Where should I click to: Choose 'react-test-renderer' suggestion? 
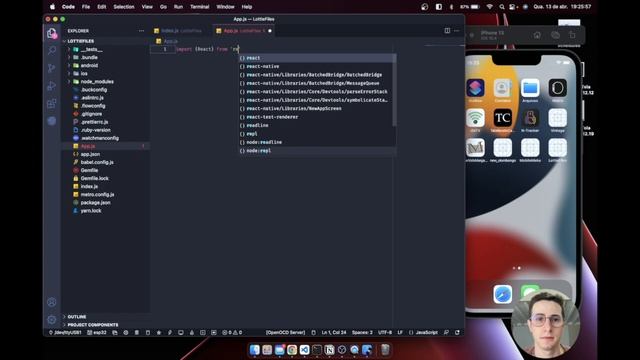click(x=316, y=117)
